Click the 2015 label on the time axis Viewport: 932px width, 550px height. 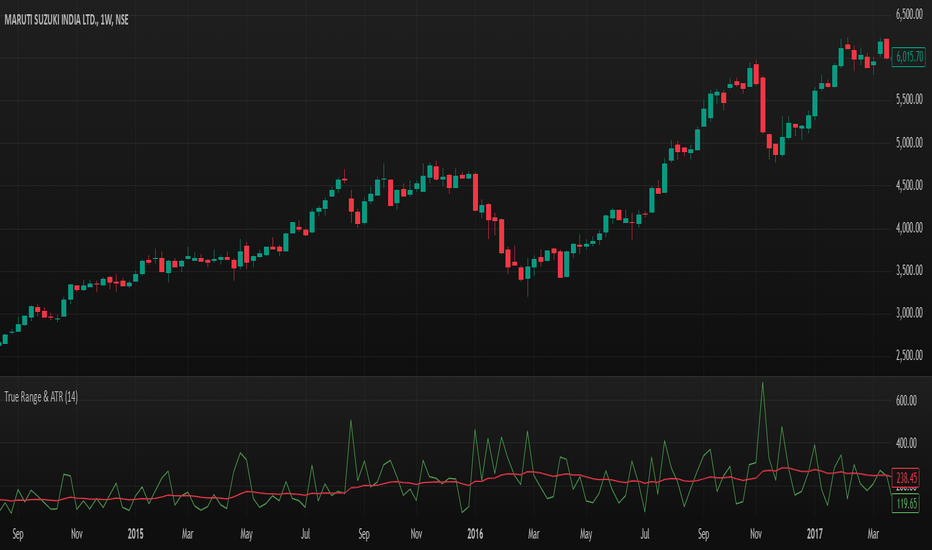coord(136,534)
